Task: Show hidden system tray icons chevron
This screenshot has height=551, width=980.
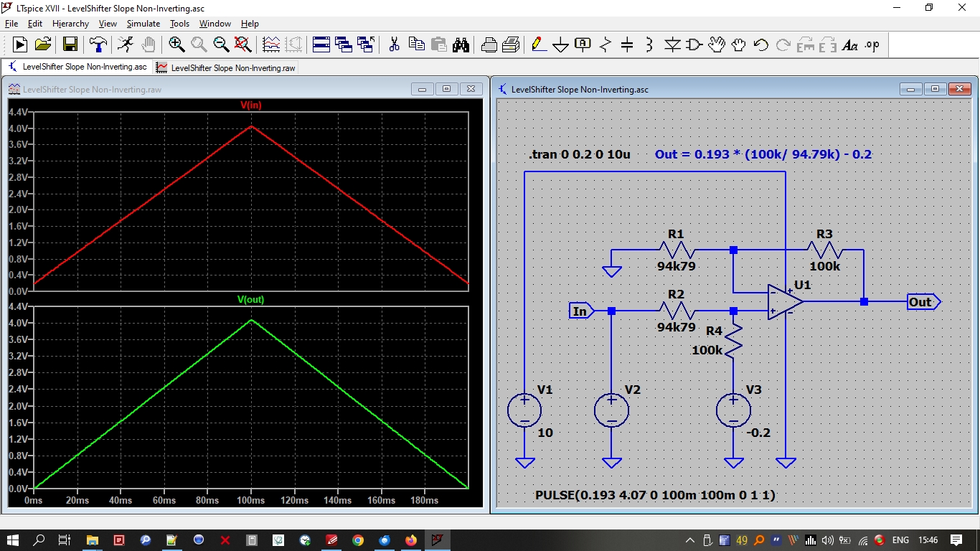Action: [690, 540]
